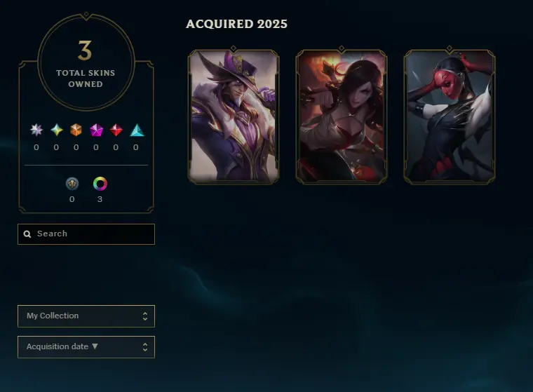Click the white Transcendent rarity gem icon
The height and width of the screenshot is (392, 533).
pyautogui.click(x=36, y=130)
